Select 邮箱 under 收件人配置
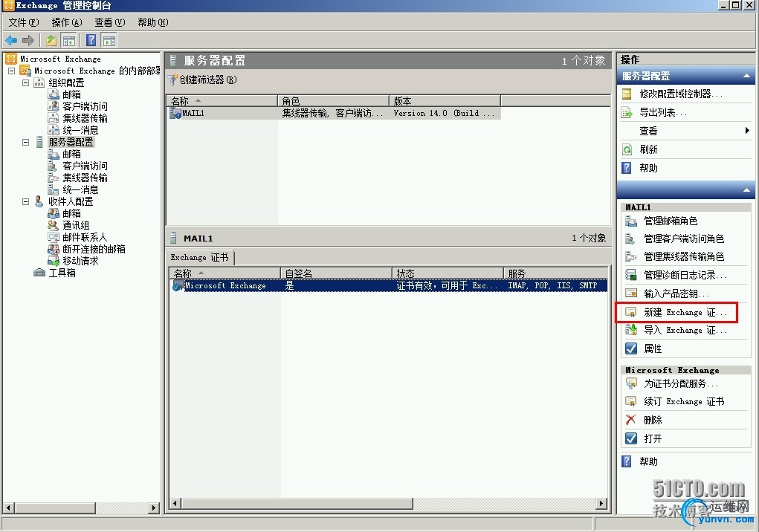Screen dimensions: 759x532 click(x=71, y=213)
